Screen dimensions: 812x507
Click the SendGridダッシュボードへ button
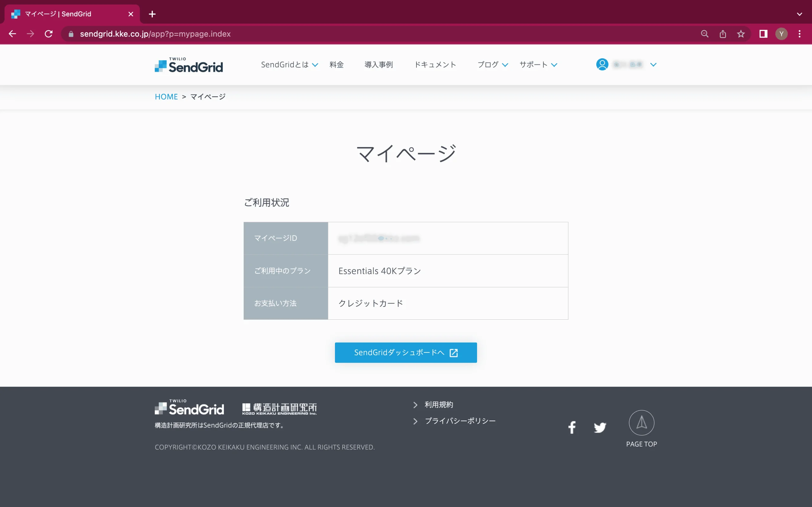pos(406,352)
